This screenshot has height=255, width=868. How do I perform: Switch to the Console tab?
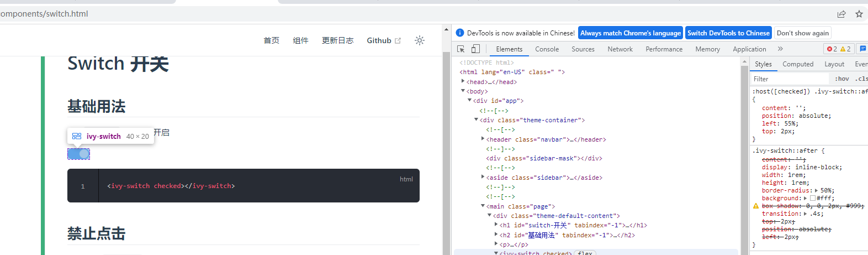point(547,49)
